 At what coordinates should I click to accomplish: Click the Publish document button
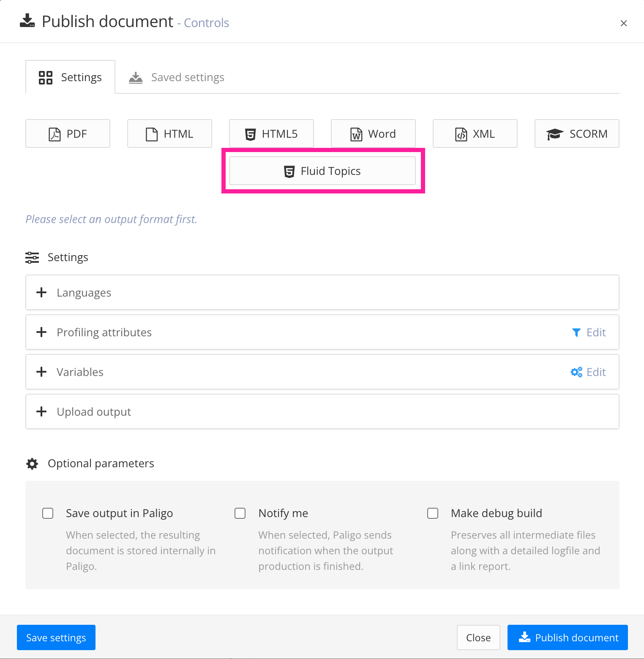567,637
